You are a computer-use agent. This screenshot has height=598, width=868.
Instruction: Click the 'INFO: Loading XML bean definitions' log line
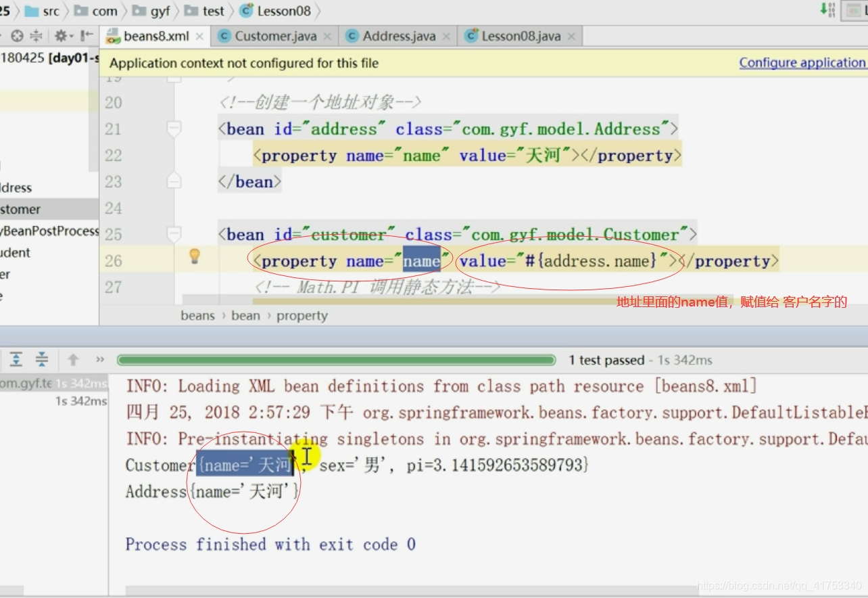pos(441,386)
